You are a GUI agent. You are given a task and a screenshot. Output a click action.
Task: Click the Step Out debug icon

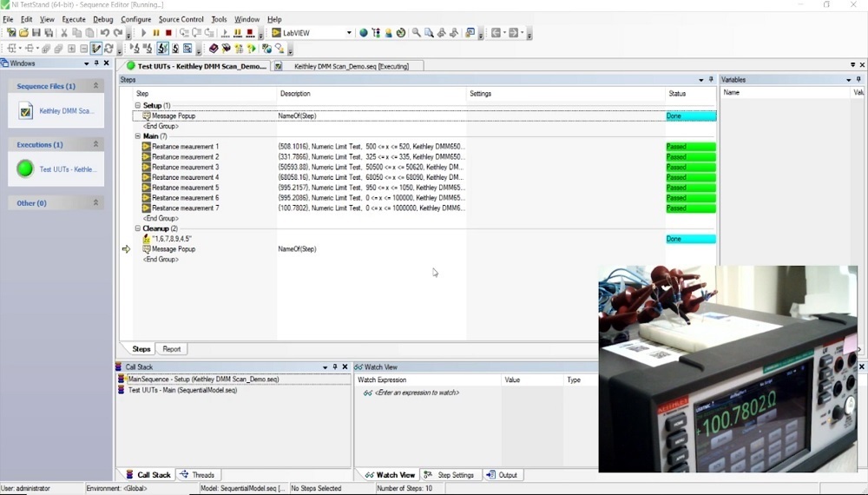pyautogui.click(x=209, y=33)
